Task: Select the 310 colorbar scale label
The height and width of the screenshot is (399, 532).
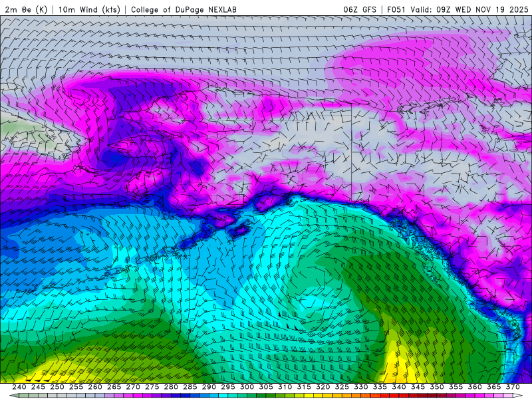Action: coord(285,387)
